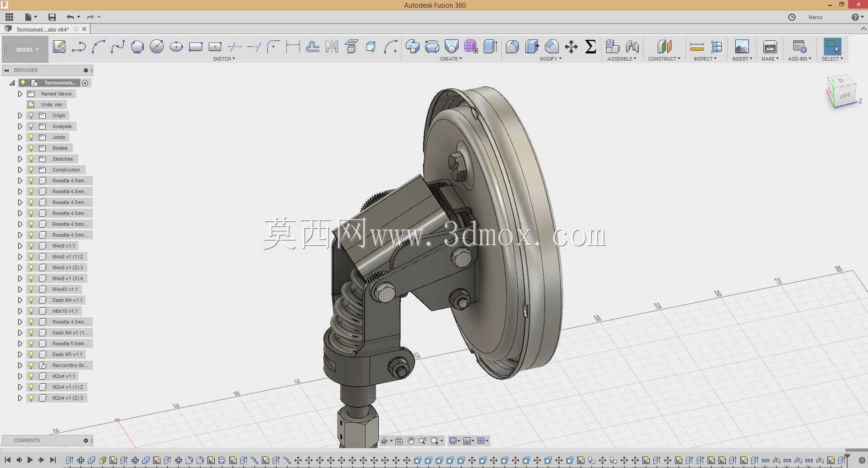The image size is (868, 468).
Task: Expand the Bodies folder tree node
Action: (x=20, y=148)
